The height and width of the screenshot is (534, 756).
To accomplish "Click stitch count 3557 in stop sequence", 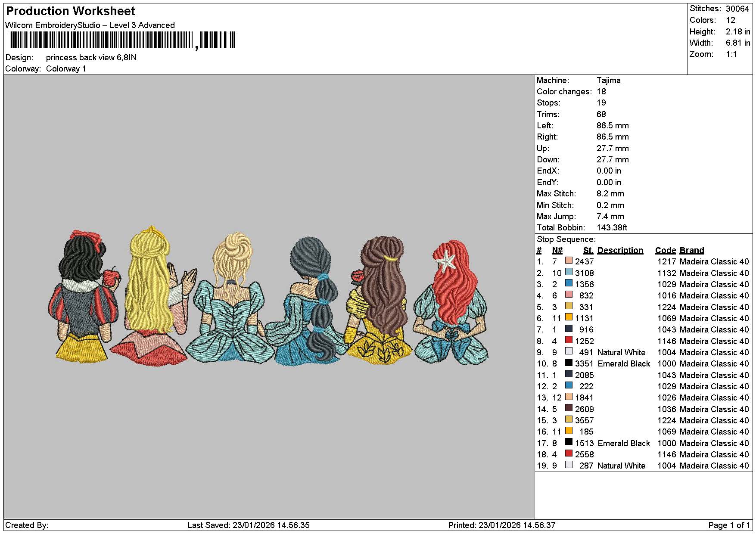I will [585, 420].
